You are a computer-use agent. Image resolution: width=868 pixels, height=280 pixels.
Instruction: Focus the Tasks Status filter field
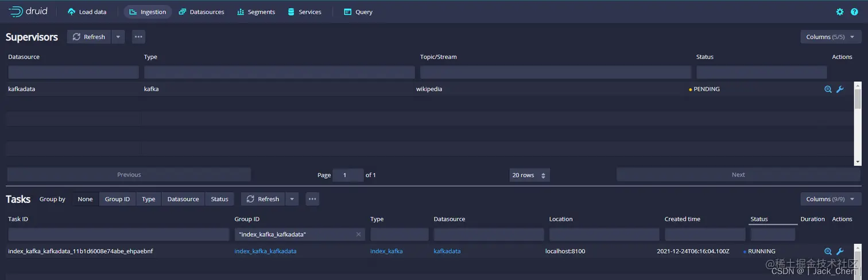[773, 235]
